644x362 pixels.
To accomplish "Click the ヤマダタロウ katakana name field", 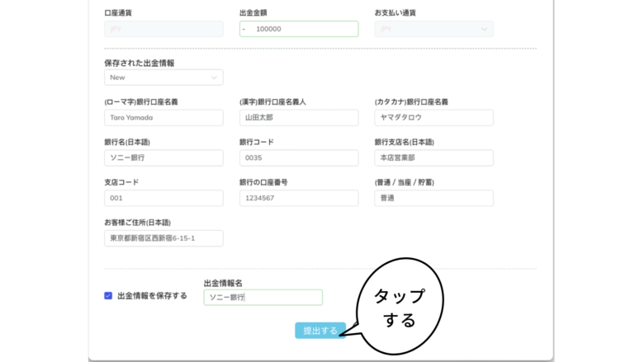I will click(433, 118).
